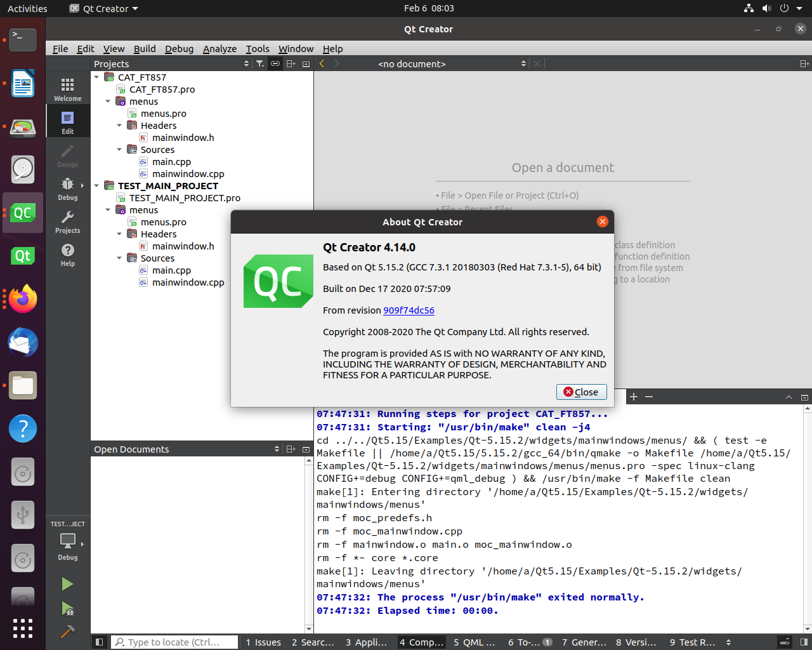Screen dimensions: 812x650
Task: Click inside the Type to locate field
Action: tap(174, 642)
